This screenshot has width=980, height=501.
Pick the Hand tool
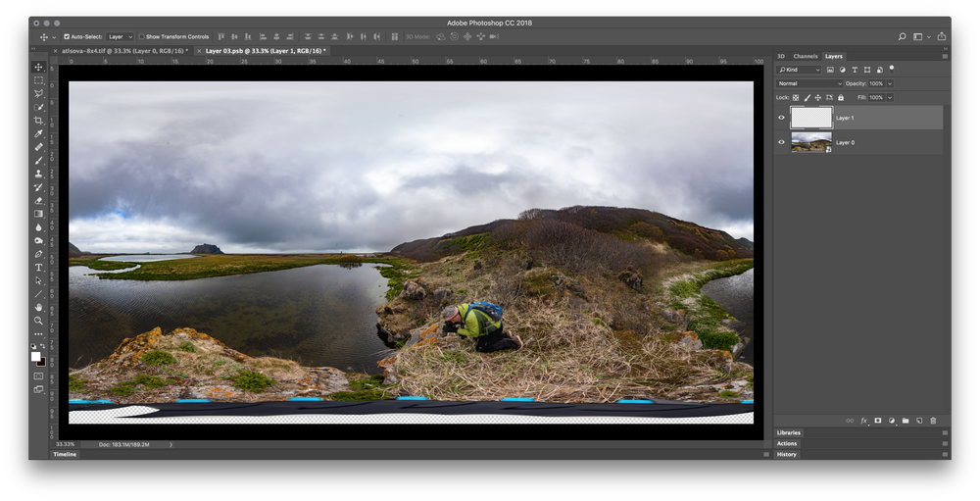[39, 307]
